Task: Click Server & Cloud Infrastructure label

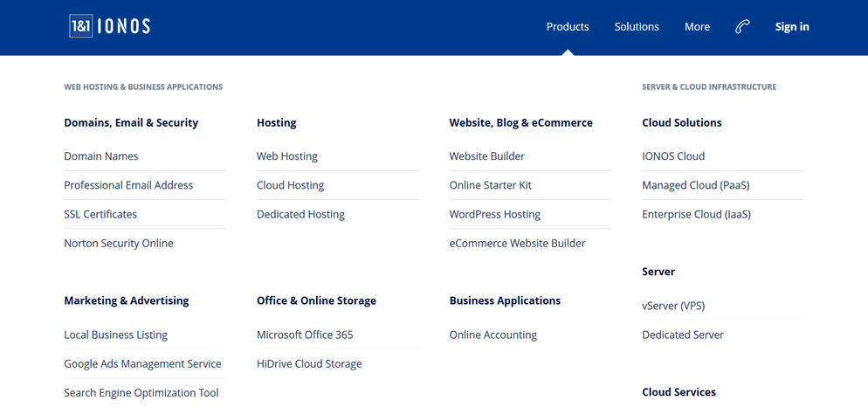Action: (709, 86)
